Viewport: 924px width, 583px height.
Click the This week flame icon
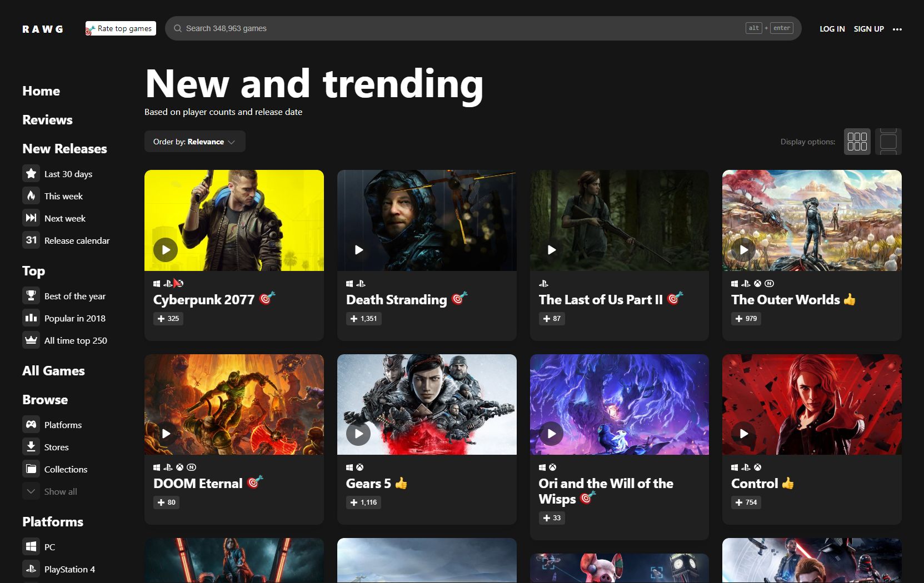(x=31, y=195)
